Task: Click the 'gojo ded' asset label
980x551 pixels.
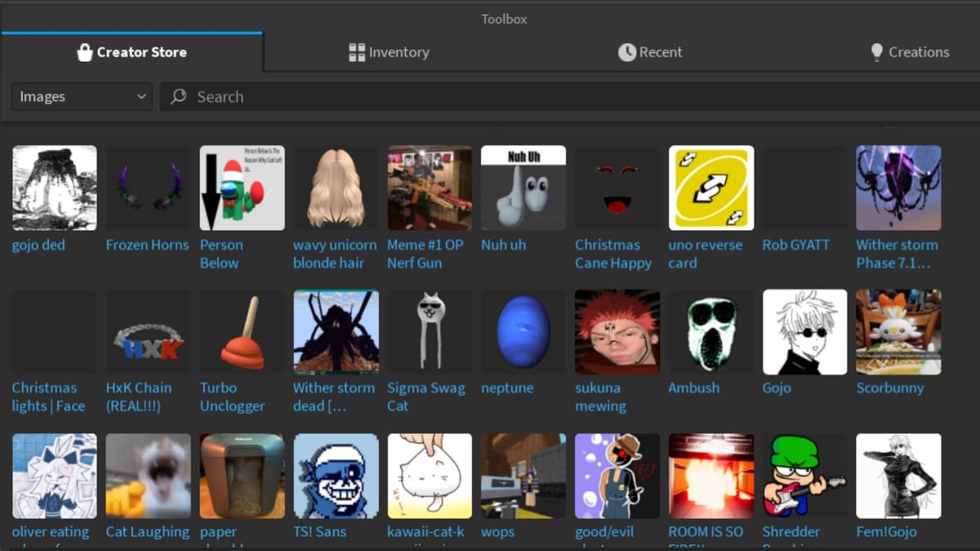Action: pyautogui.click(x=38, y=245)
